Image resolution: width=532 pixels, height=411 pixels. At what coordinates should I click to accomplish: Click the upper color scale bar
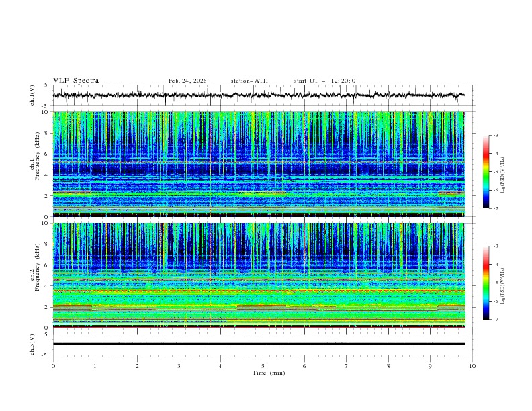tap(486, 171)
